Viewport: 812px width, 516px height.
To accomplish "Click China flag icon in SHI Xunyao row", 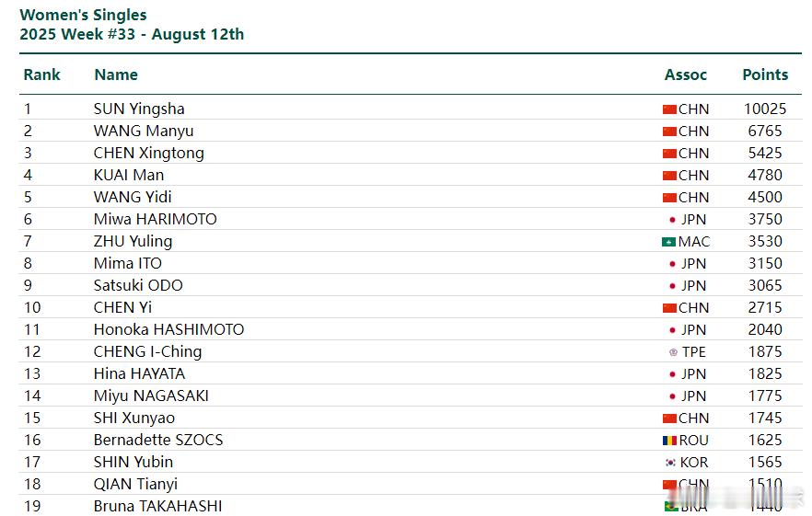I will pyautogui.click(x=669, y=419).
